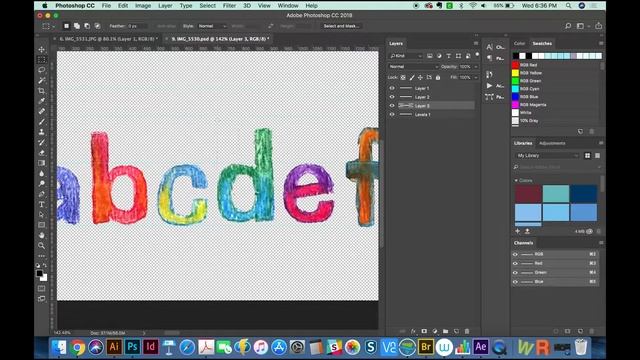Select the Magic Wand tool
Screen dimensions: 640x360
[42, 80]
